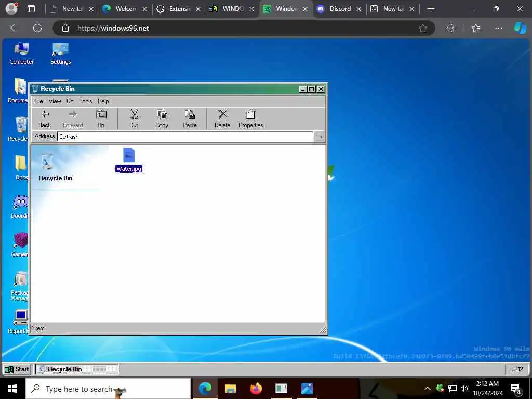This screenshot has height=399, width=532.
Task: Click the Windows search box
Action: (108, 389)
